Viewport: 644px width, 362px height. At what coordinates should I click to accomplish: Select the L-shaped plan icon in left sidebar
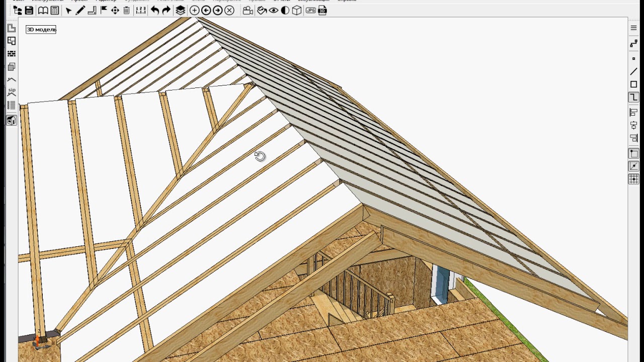coord(12,28)
